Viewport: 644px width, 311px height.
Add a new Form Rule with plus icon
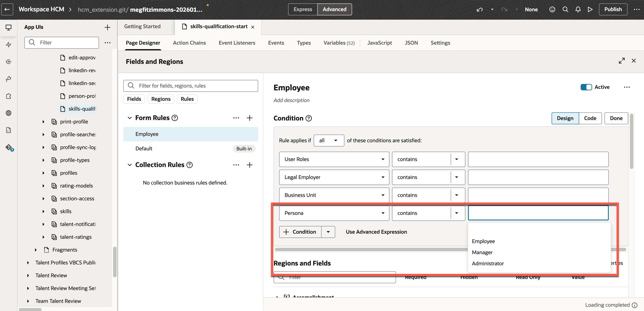(249, 118)
